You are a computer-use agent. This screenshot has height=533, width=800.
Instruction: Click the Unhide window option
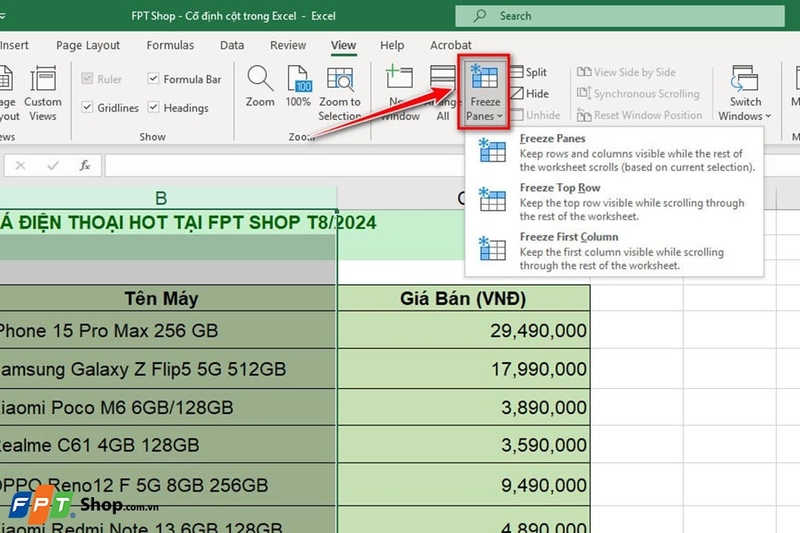[535, 115]
